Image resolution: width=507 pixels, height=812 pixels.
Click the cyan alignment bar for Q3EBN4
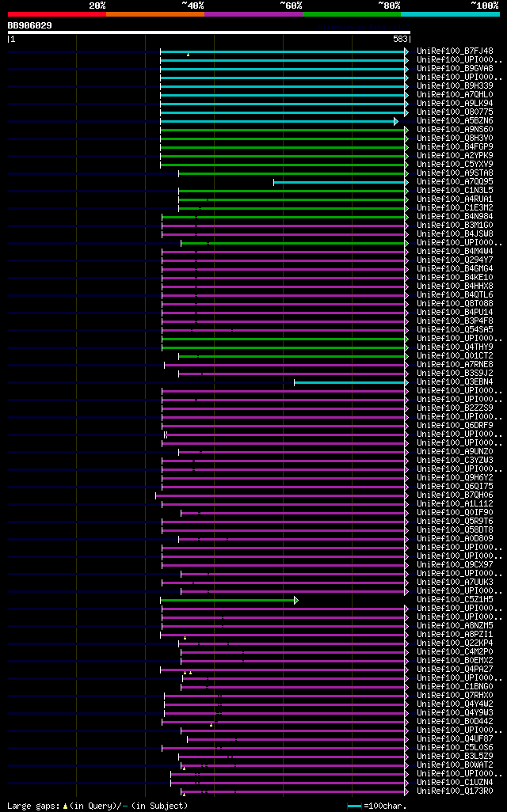point(352,383)
